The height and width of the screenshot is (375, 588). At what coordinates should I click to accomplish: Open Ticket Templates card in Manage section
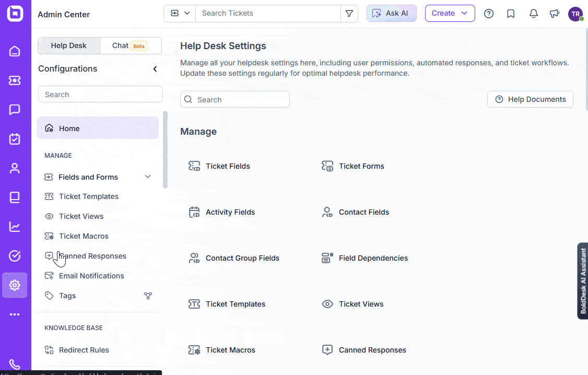(227, 304)
